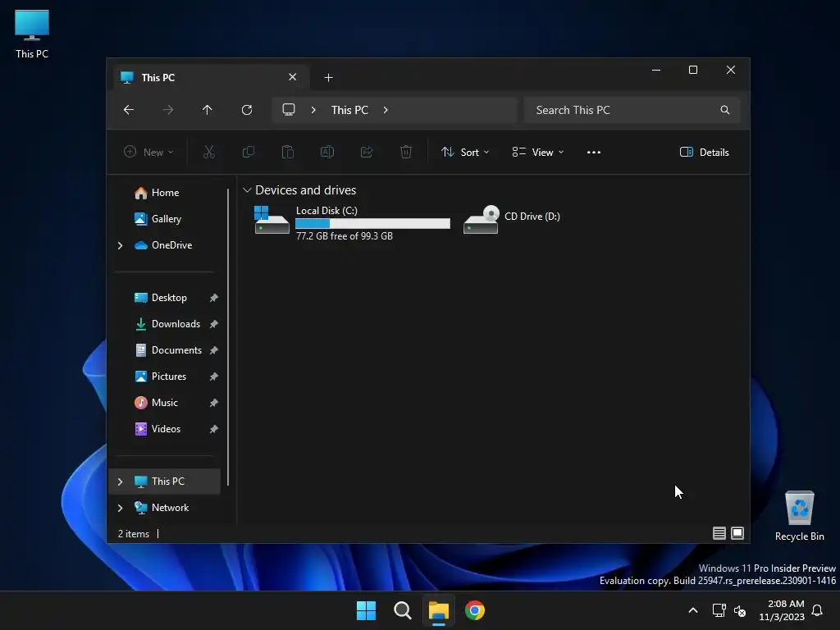840x630 pixels.
Task: Click the network tray icon
Action: 719,610
